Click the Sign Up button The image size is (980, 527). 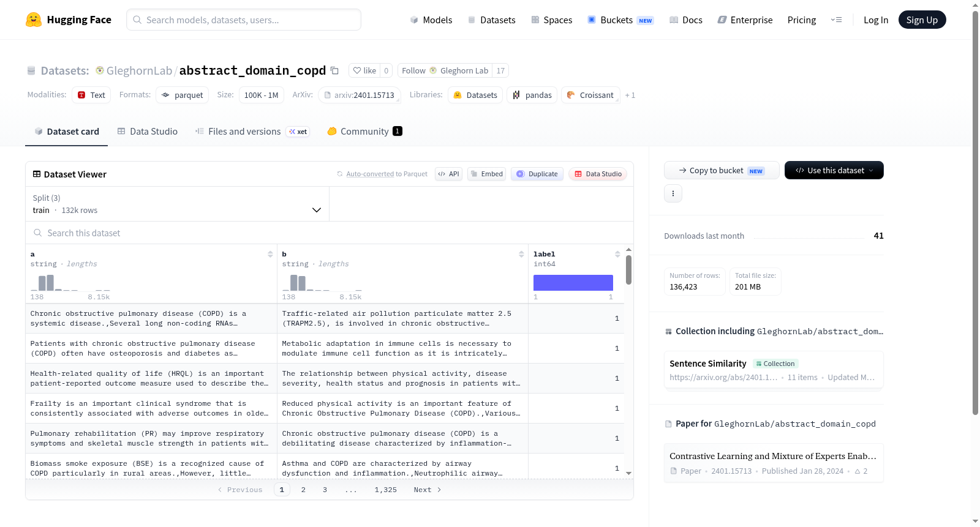[922, 20]
